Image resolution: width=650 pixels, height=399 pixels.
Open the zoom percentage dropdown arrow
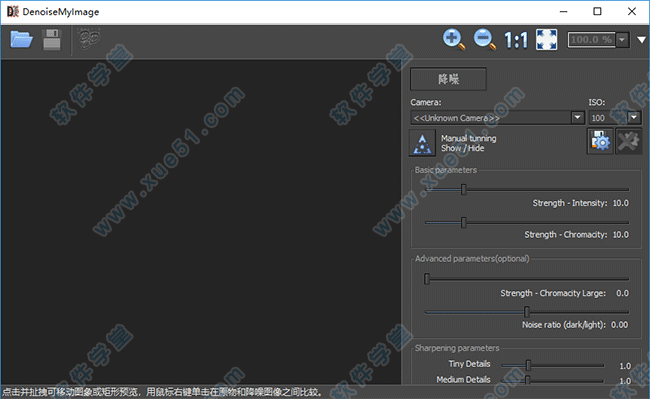point(622,40)
